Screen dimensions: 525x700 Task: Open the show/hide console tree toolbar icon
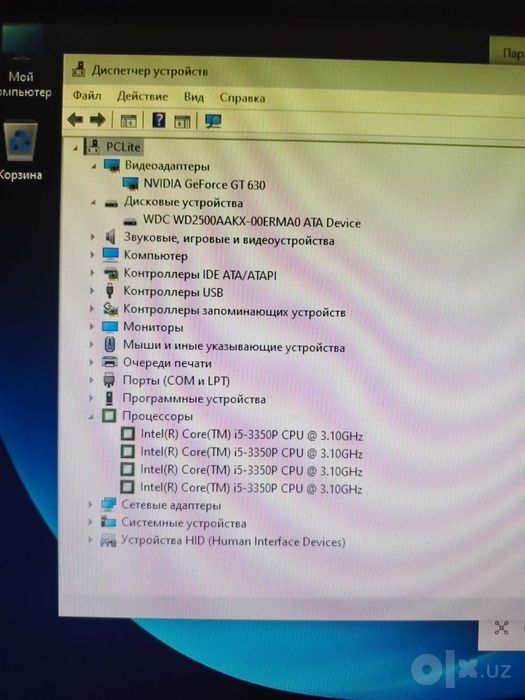(x=128, y=121)
